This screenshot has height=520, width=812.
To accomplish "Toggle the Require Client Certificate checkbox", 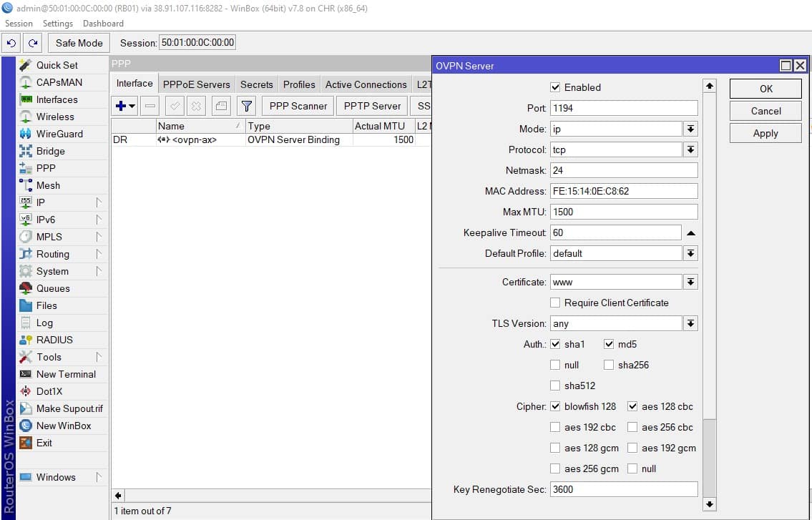I will (x=555, y=303).
